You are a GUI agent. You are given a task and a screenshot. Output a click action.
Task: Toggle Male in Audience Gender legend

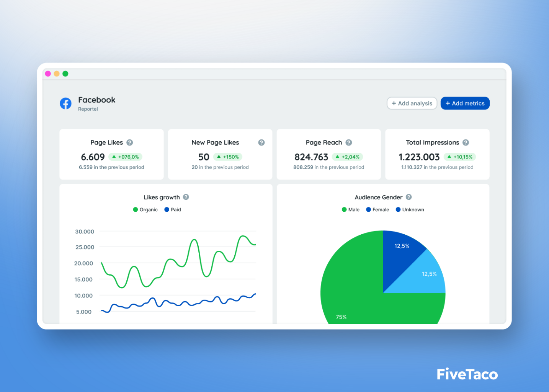click(x=351, y=210)
